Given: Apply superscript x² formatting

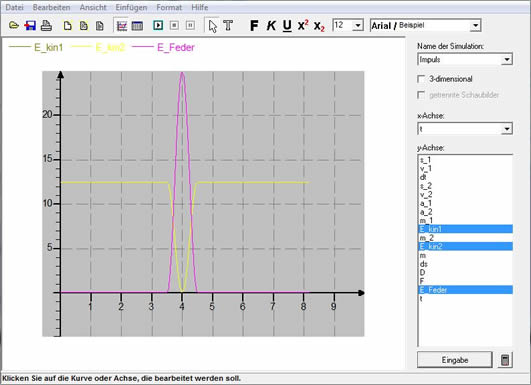Looking at the screenshot, I should click(x=303, y=25).
